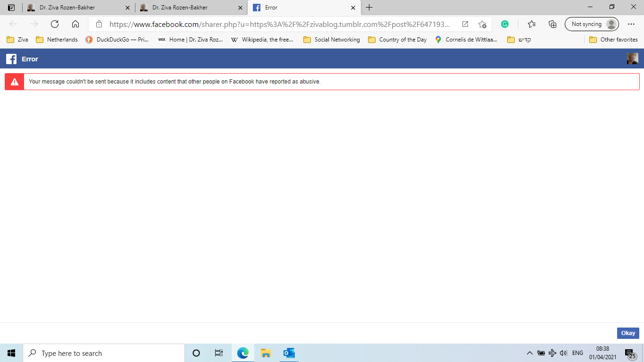Open link in new tab via share icon
This screenshot has height=362, width=644.
point(465,24)
